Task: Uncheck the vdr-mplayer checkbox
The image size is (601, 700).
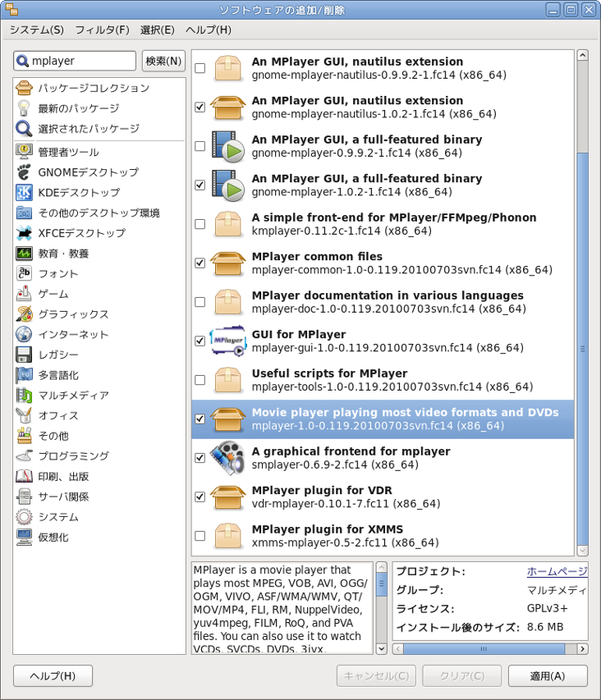Action: pos(200,496)
